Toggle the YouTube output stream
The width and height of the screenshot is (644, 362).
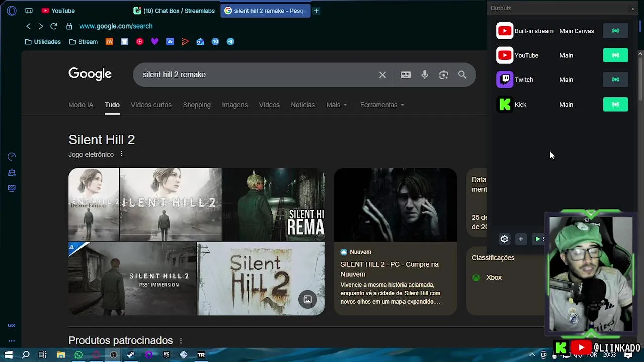click(x=615, y=55)
